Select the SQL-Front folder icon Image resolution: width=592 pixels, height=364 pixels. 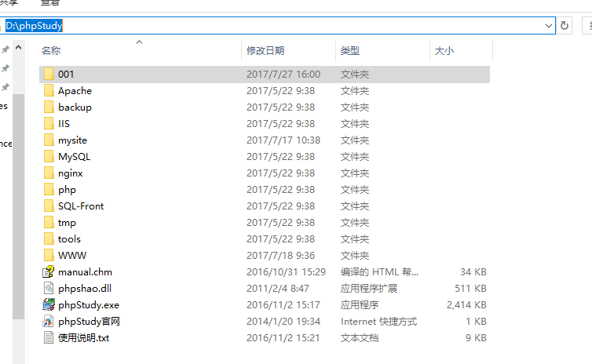tap(49, 206)
